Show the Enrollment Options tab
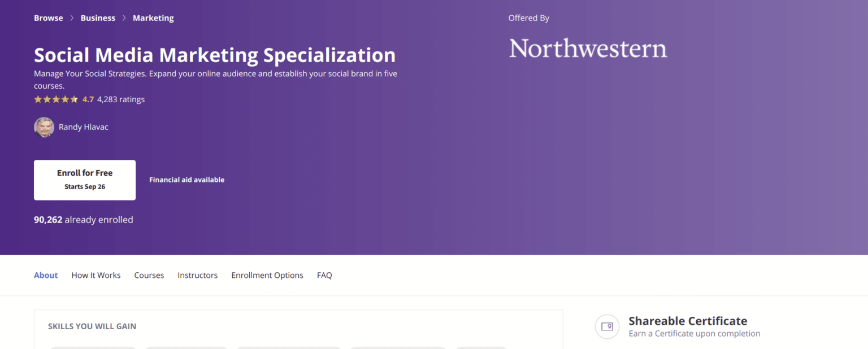This screenshot has height=349, width=868. pos(267,275)
